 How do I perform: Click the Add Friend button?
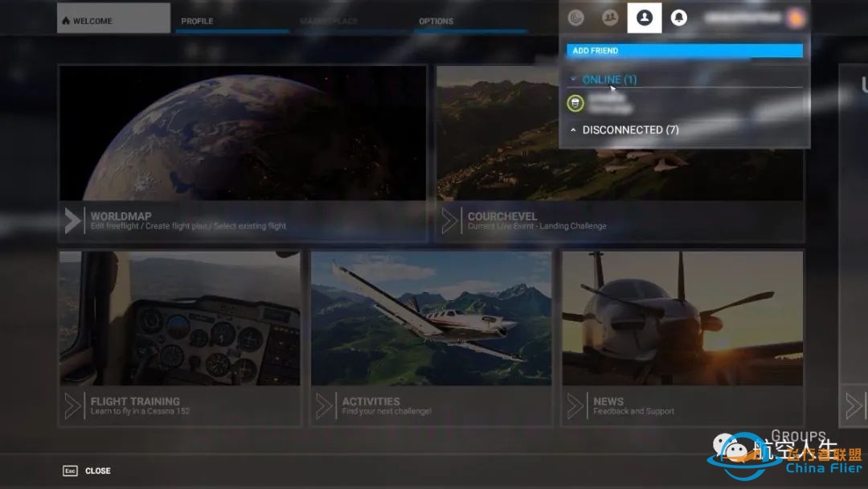684,51
